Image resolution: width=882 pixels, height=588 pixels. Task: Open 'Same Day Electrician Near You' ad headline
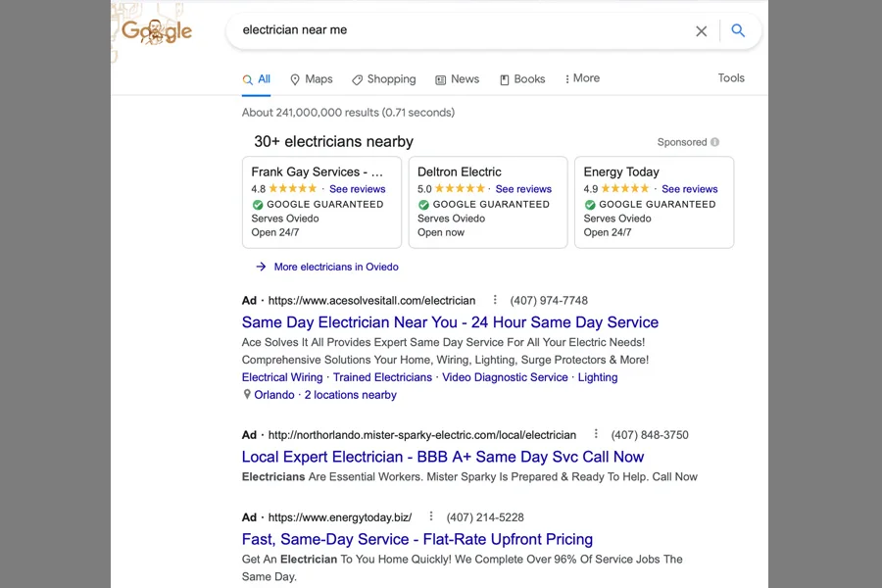point(450,322)
